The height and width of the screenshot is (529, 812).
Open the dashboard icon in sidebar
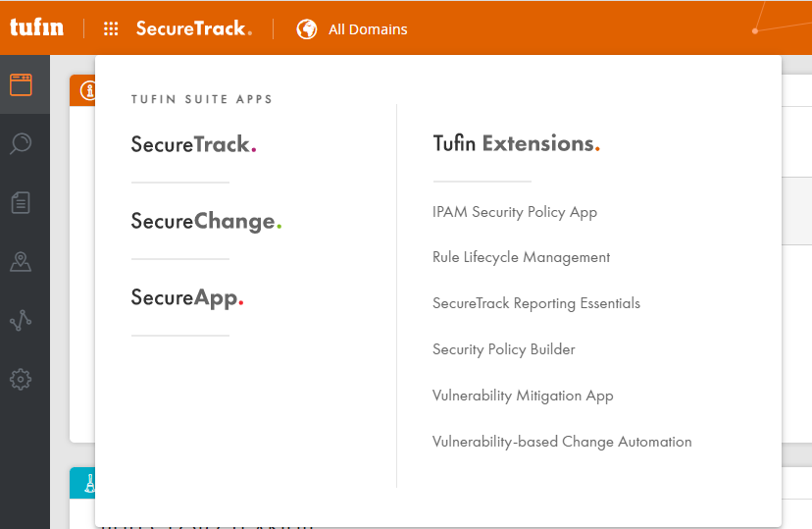22,84
